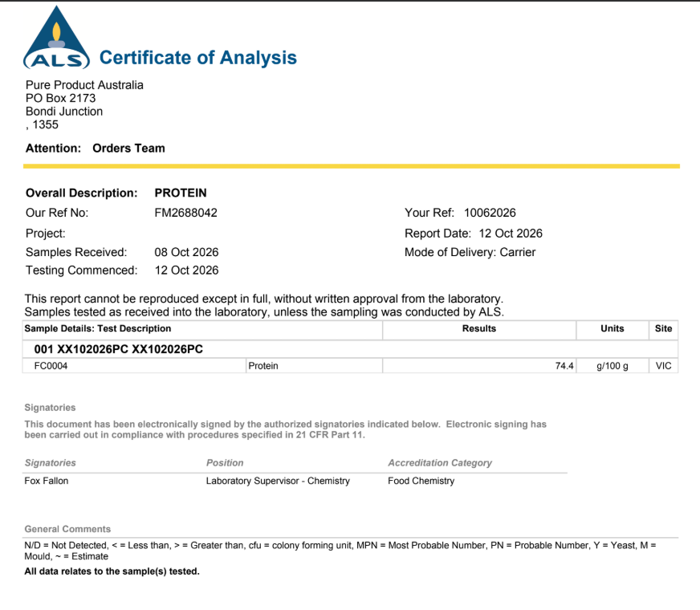Click Your Ref value 10062026
The image size is (700, 610).
tap(490, 213)
